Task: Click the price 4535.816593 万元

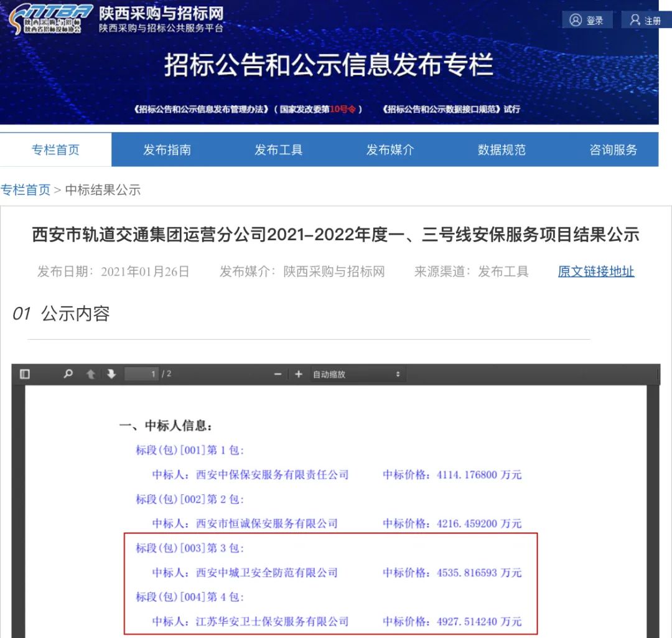Action: [479, 573]
